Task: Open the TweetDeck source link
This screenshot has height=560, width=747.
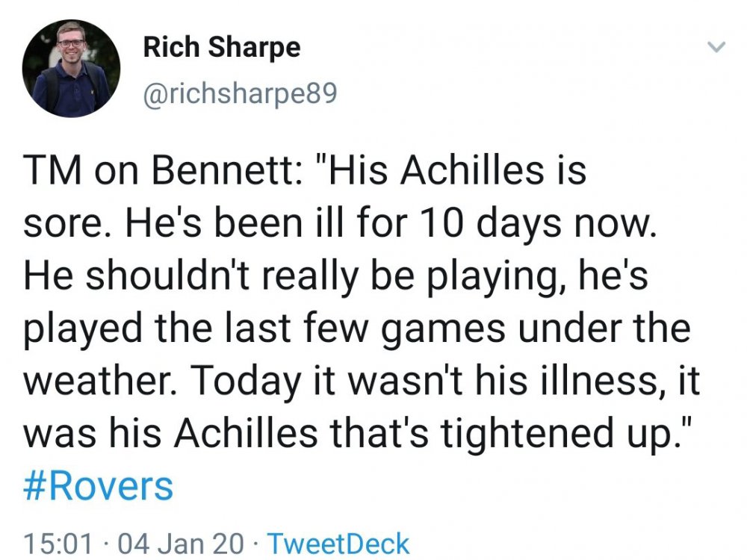Action: point(338,543)
